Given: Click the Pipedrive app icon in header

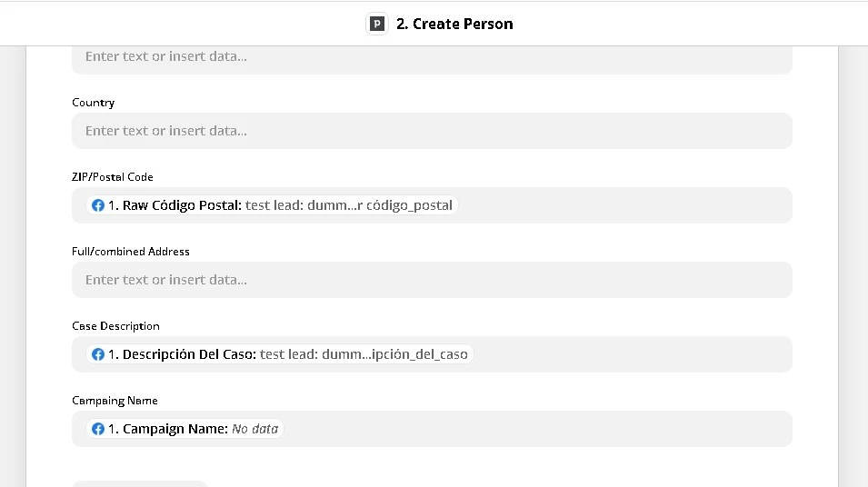Looking at the screenshot, I should click(376, 25).
